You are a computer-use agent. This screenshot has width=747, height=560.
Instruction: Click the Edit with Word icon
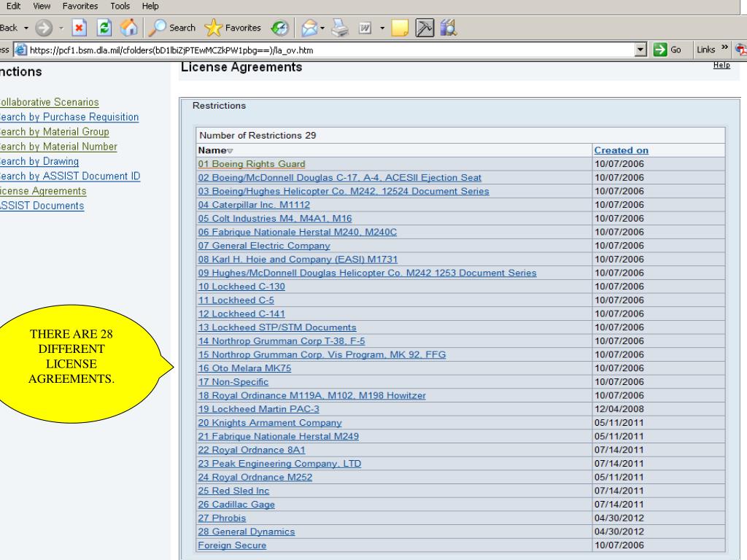[365, 28]
